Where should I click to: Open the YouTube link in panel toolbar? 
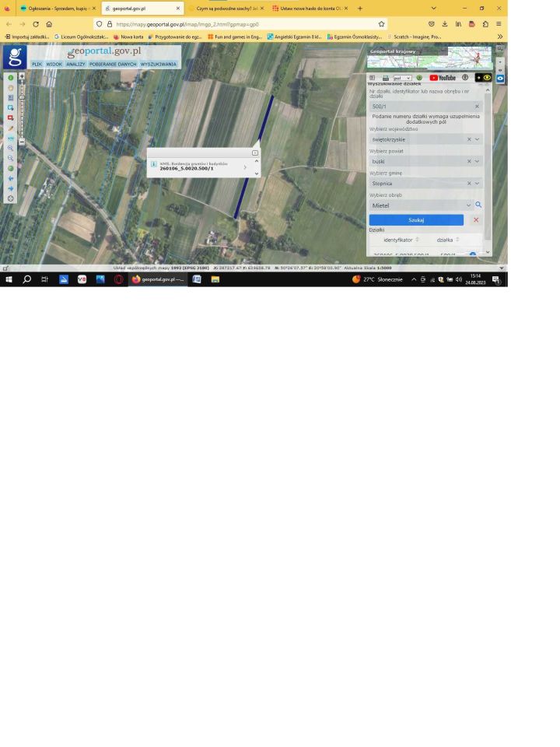tap(443, 78)
